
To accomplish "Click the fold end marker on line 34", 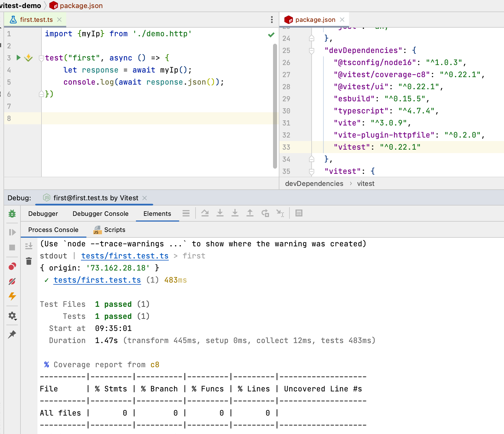I will coord(311,159).
